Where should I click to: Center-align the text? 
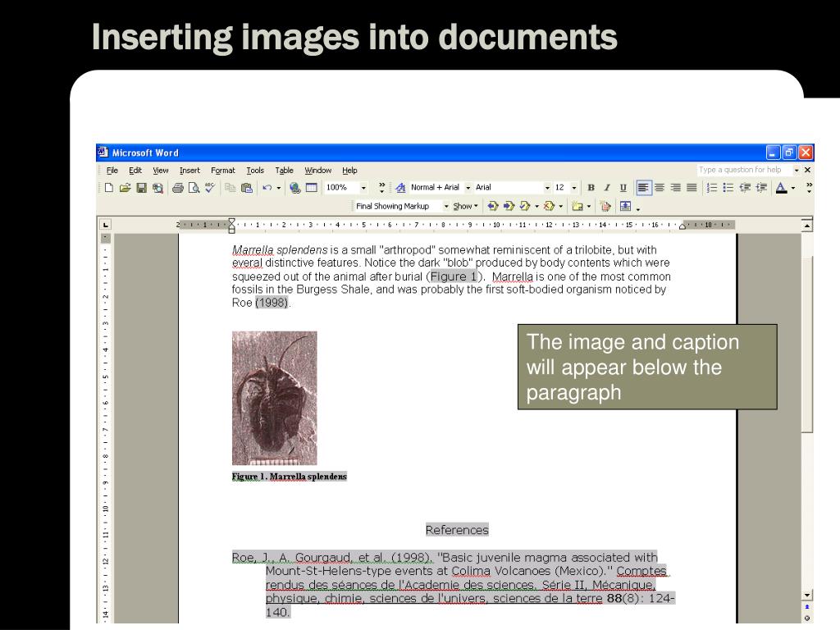660,188
